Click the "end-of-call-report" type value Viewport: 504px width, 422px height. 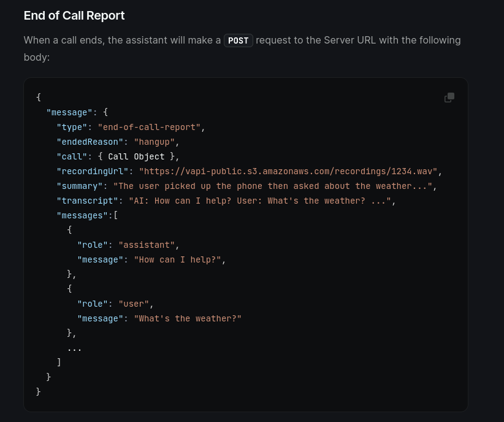150,127
